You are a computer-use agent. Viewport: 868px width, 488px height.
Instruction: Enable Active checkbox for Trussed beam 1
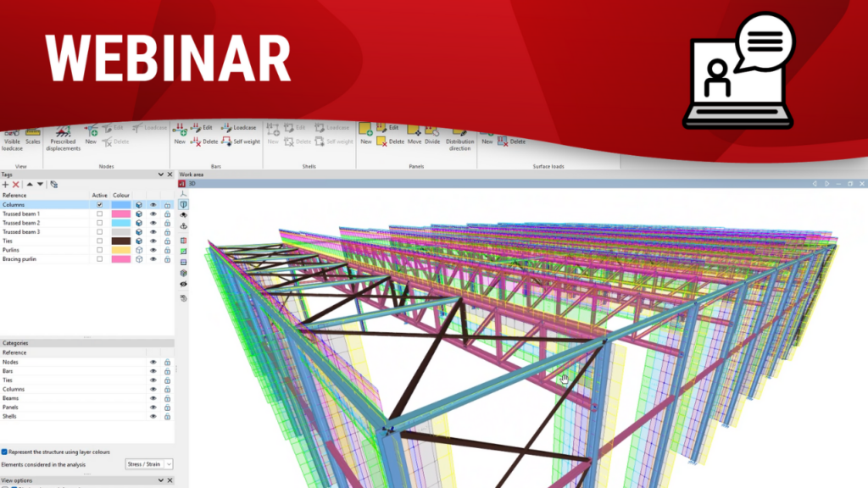point(100,214)
